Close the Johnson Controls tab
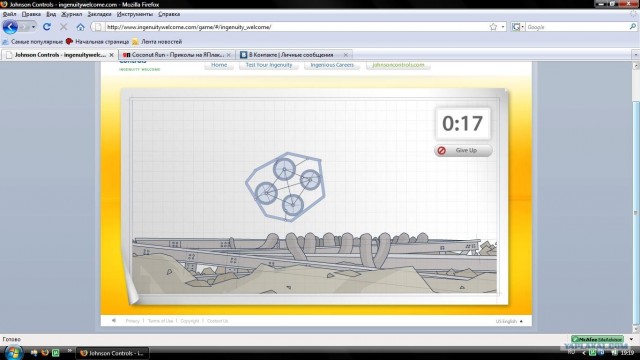Screen dimensions: 640x360 pos(111,55)
